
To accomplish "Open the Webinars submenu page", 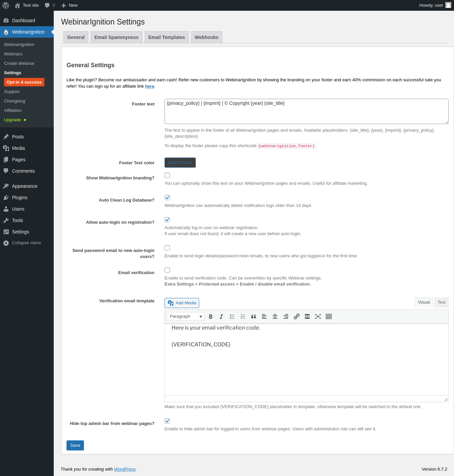I will point(13,54).
